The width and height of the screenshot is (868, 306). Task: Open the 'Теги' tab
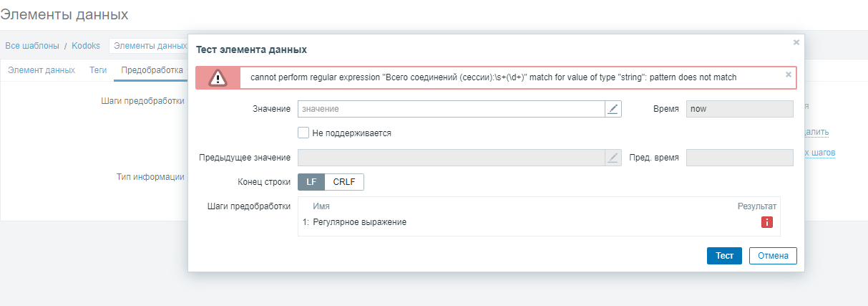pos(98,70)
